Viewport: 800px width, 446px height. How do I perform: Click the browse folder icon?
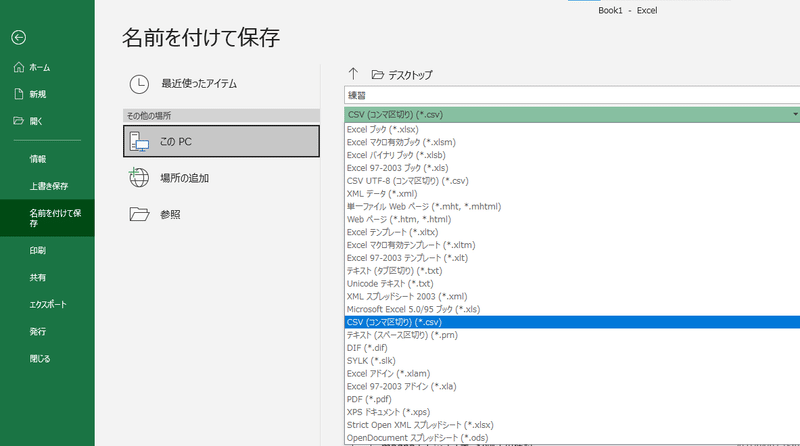pyautogui.click(x=139, y=214)
